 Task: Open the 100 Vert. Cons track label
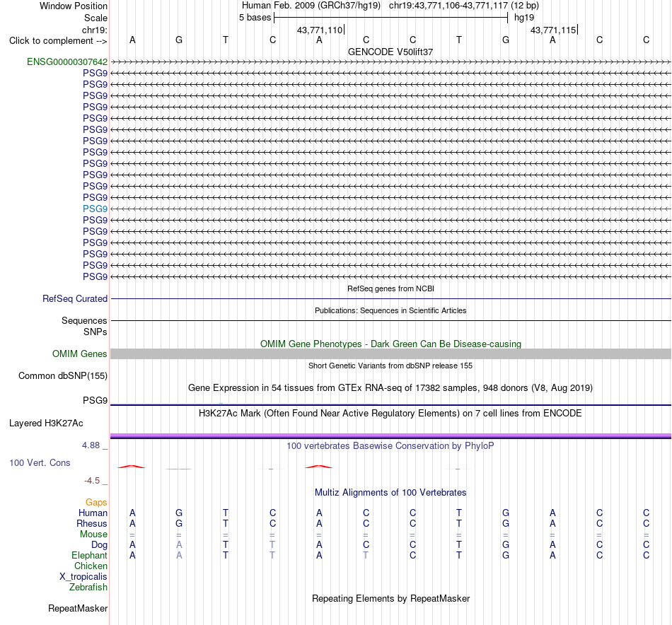[40, 462]
